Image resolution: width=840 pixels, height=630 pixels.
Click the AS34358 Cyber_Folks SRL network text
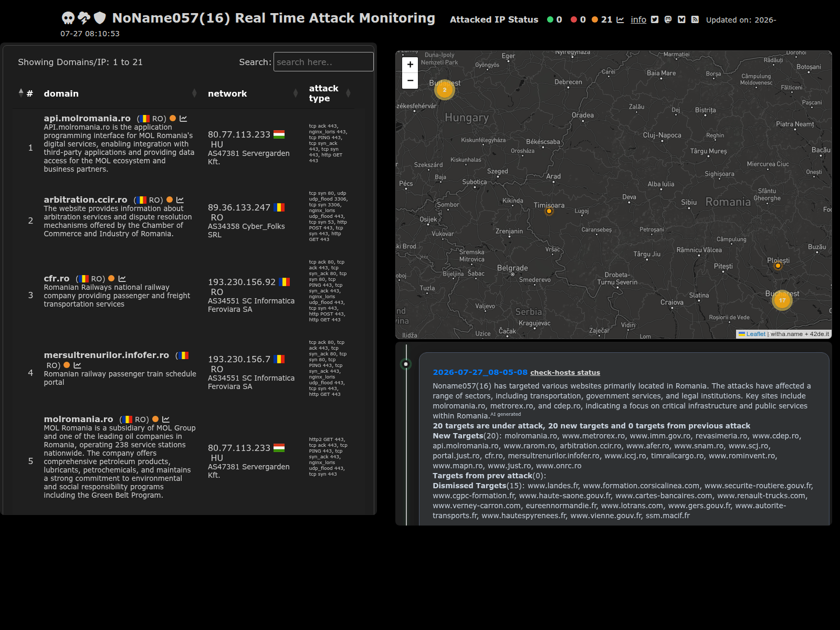click(246, 230)
